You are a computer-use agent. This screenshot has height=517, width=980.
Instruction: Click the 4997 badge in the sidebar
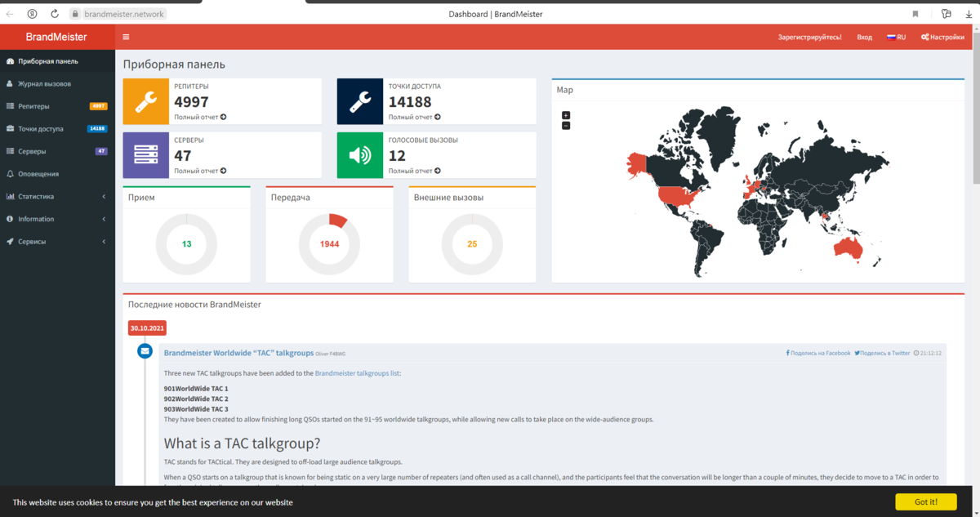[99, 106]
